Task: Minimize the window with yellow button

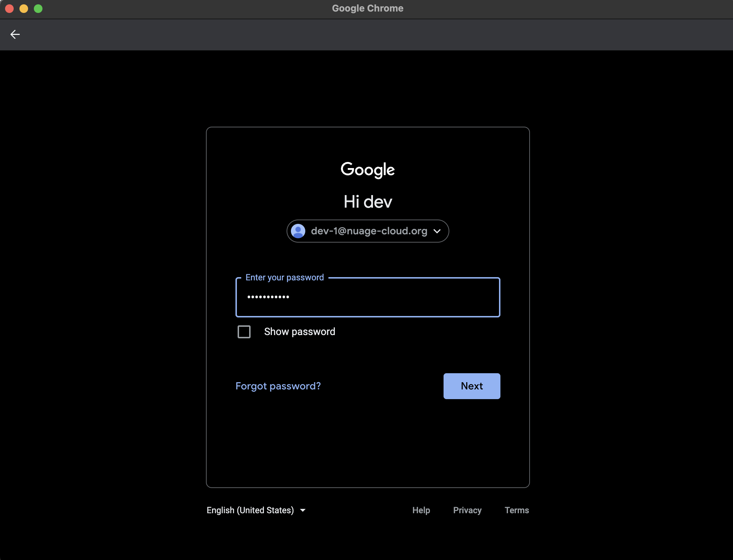Action: (24, 9)
